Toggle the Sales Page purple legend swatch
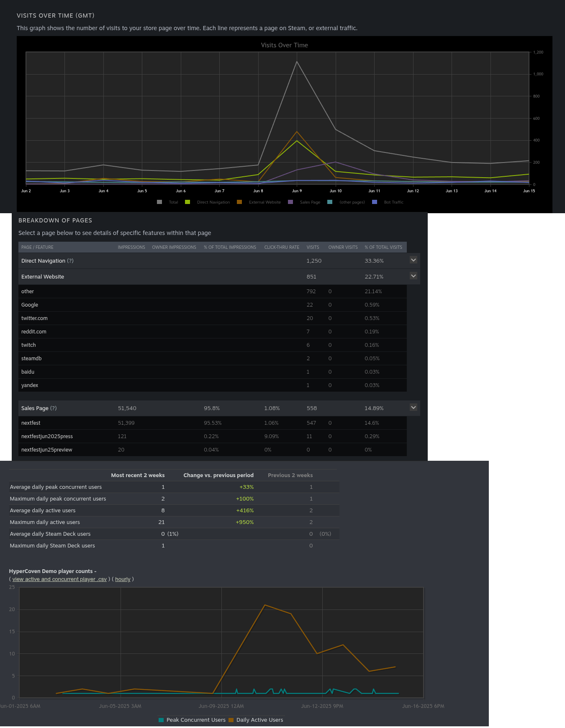This screenshot has width=565, height=728. point(290,202)
